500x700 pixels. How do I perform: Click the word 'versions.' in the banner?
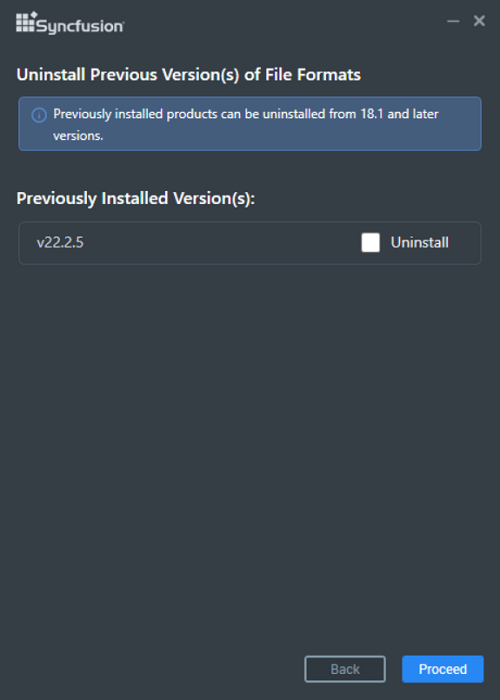point(78,136)
